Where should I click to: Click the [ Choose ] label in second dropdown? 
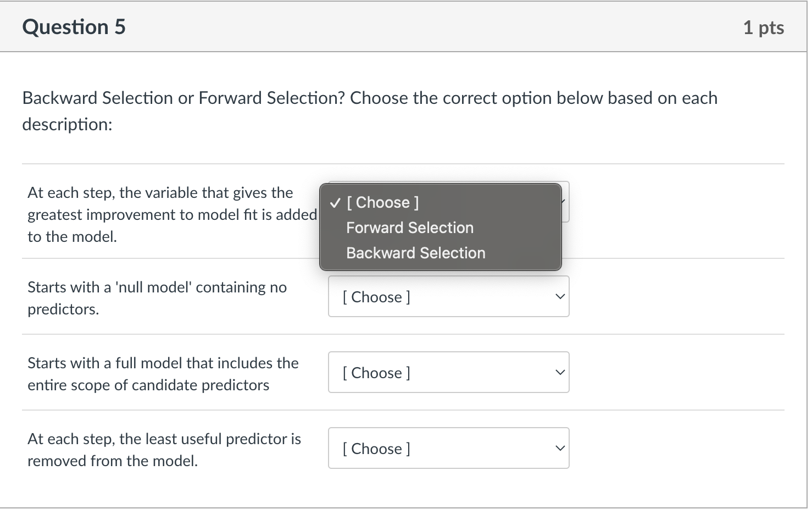point(376,296)
